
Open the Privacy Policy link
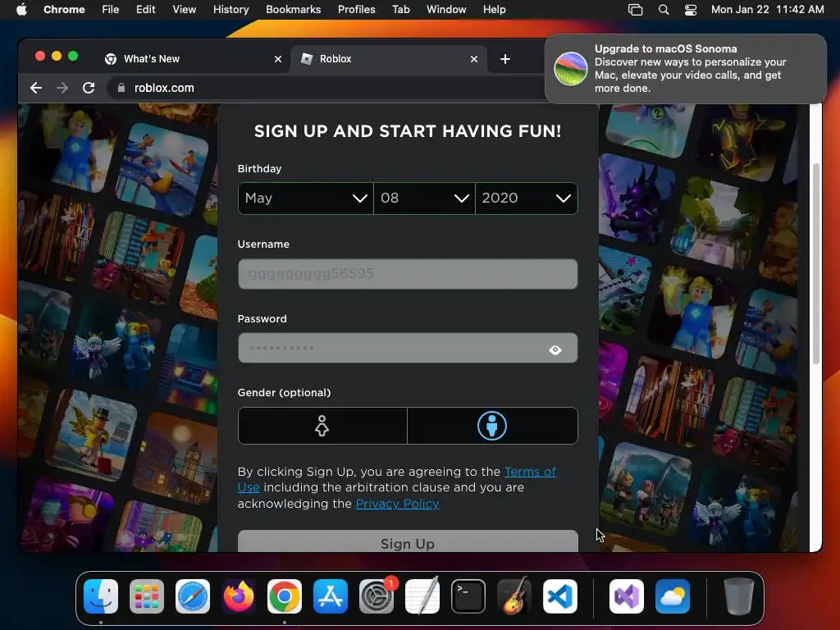(x=398, y=504)
